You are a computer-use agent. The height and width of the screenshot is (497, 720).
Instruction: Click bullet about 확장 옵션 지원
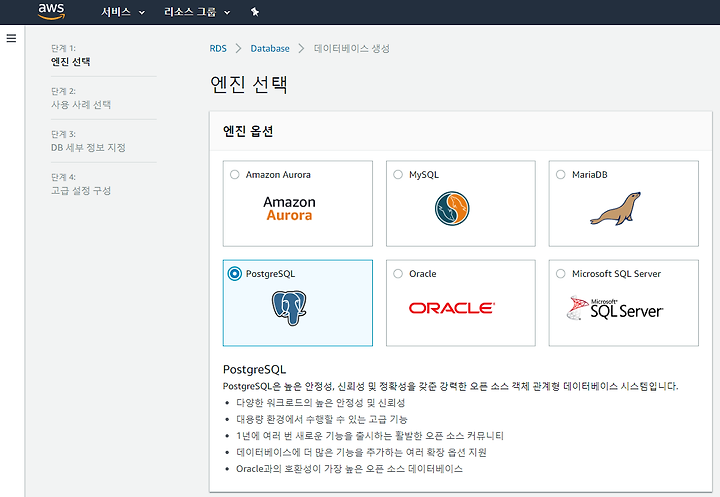click(361, 452)
